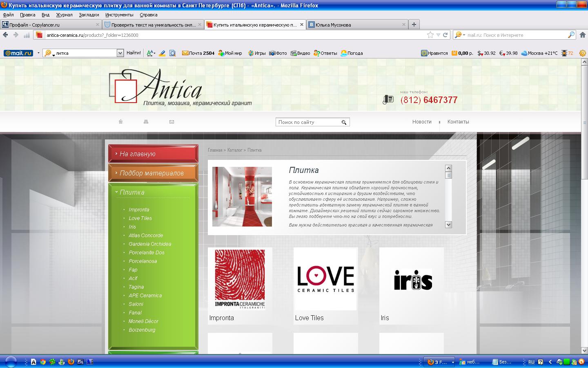Viewport: 588px width, 368px height.
Task: Switch to the Юлька Мусонова tab
Action: pos(357,25)
